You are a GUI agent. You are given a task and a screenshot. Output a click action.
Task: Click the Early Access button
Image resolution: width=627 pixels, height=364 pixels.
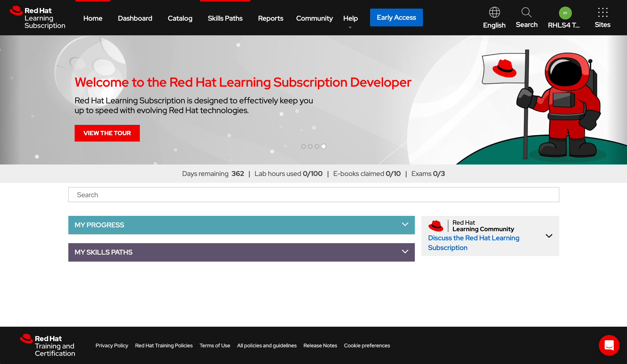396,17
